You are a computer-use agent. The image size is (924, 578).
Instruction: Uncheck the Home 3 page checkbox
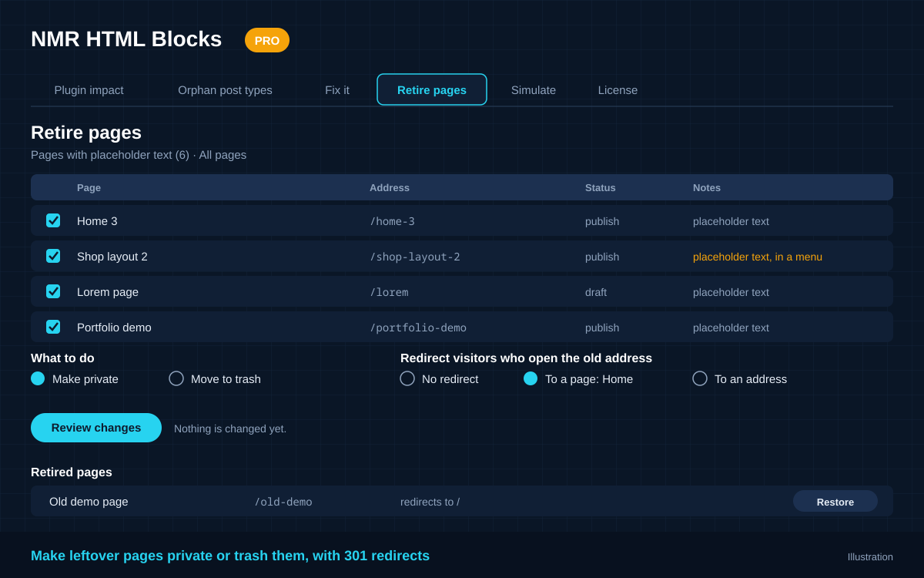coord(53,220)
